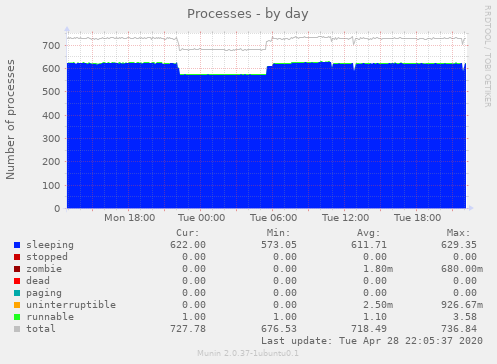
Task: Select the 'zombie' legend label
Action: [x=44, y=269]
